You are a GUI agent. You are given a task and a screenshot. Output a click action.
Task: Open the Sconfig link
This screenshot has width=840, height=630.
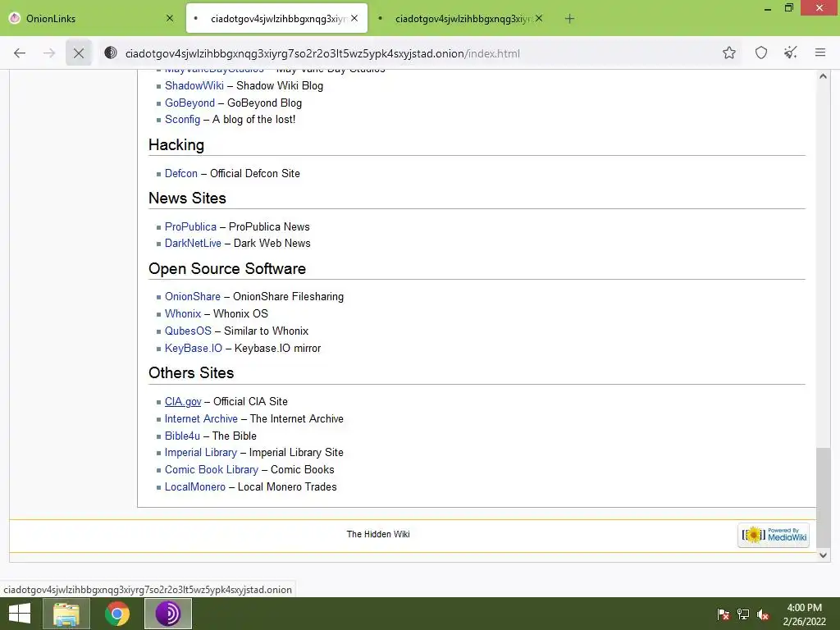point(182,120)
